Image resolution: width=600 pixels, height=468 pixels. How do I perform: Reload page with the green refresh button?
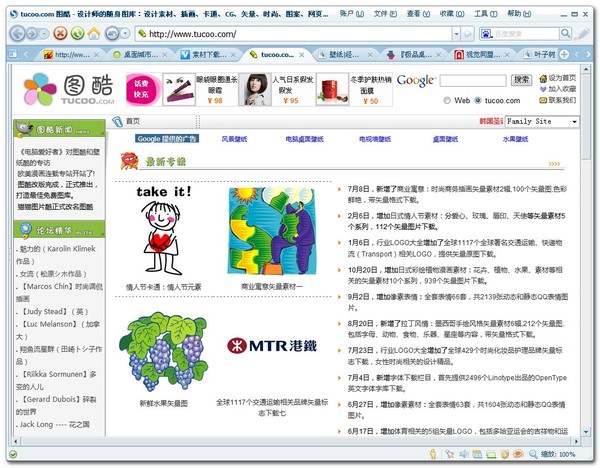tap(77, 34)
